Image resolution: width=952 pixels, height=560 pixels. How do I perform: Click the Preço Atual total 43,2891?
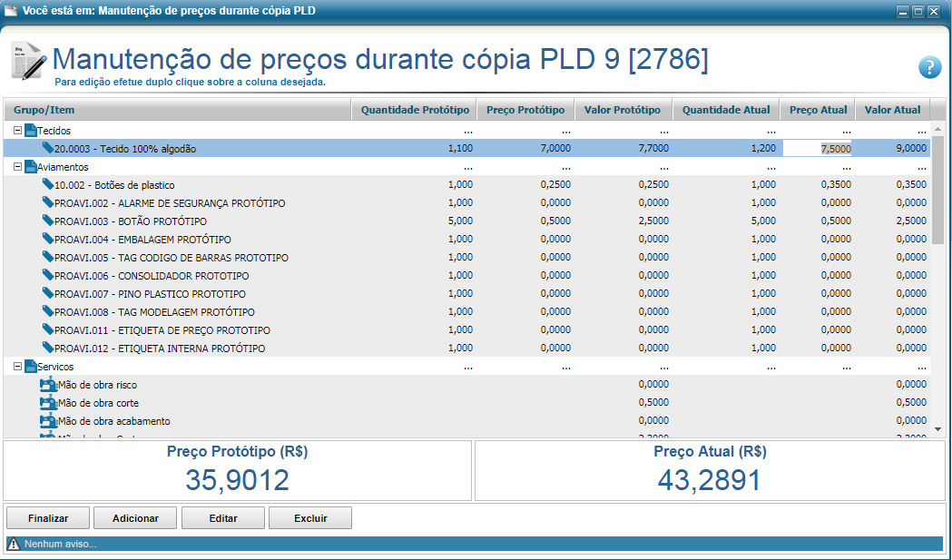709,480
